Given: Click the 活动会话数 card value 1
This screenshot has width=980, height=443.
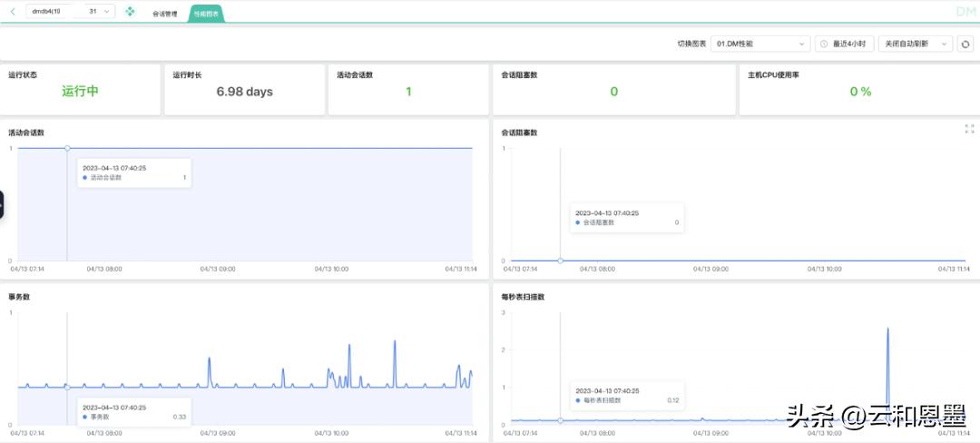Looking at the screenshot, I should click(x=408, y=91).
